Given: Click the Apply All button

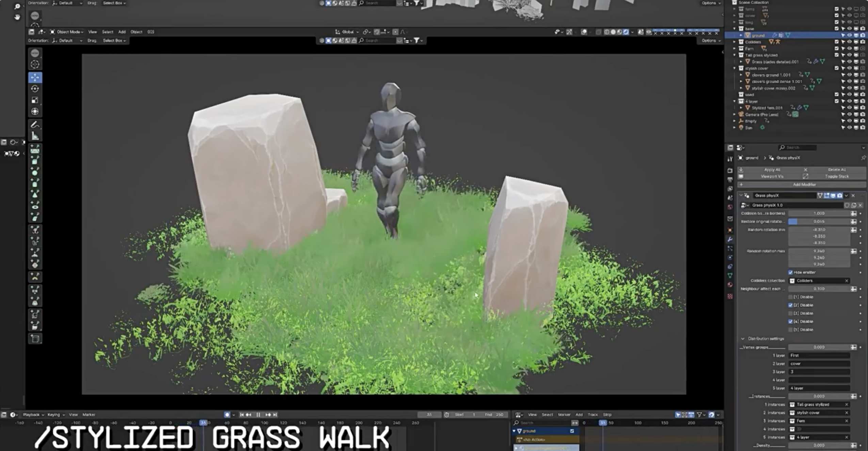Looking at the screenshot, I should pos(772,169).
